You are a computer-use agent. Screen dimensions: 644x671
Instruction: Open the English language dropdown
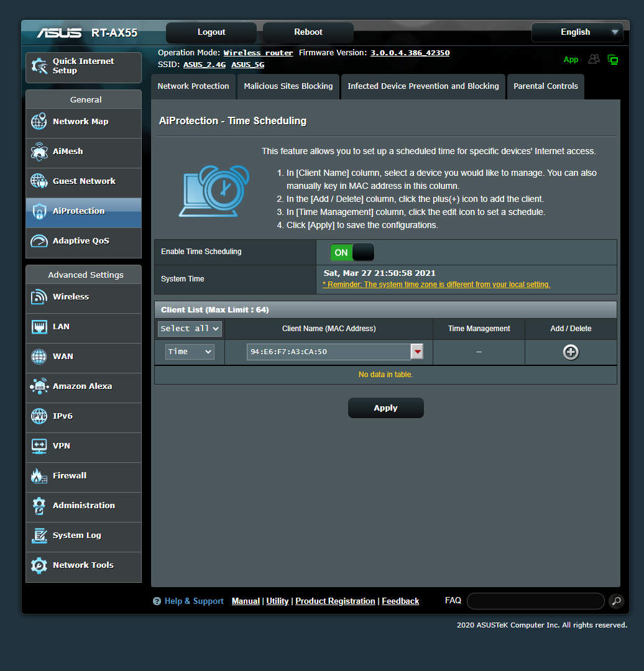[577, 32]
